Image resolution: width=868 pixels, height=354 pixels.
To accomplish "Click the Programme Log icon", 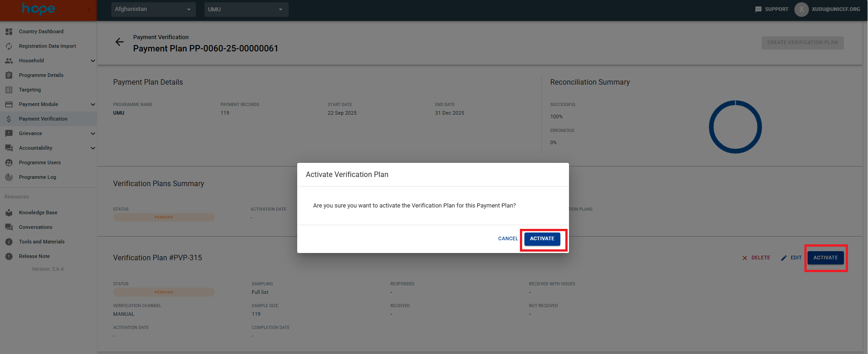I will pos(9,177).
